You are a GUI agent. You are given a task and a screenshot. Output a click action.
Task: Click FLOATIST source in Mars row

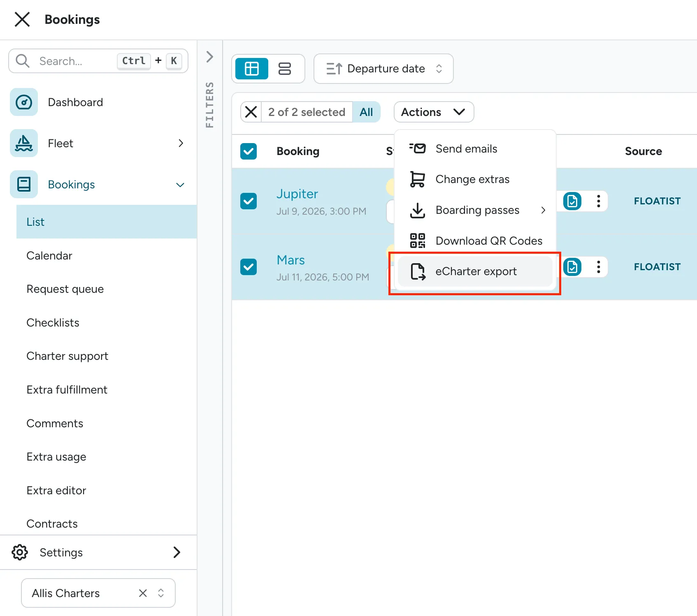pos(657,267)
